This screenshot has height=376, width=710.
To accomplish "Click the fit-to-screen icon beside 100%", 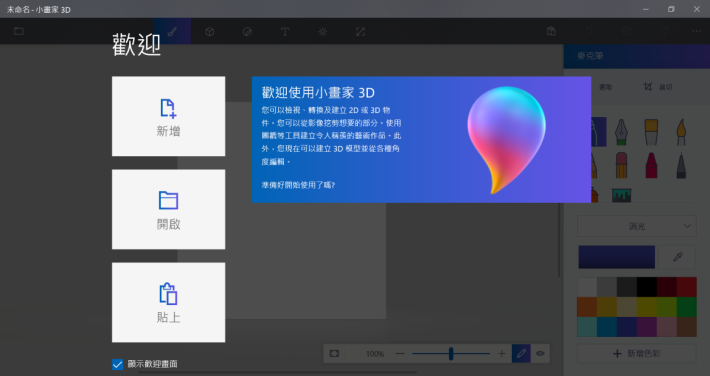I will coord(334,353).
